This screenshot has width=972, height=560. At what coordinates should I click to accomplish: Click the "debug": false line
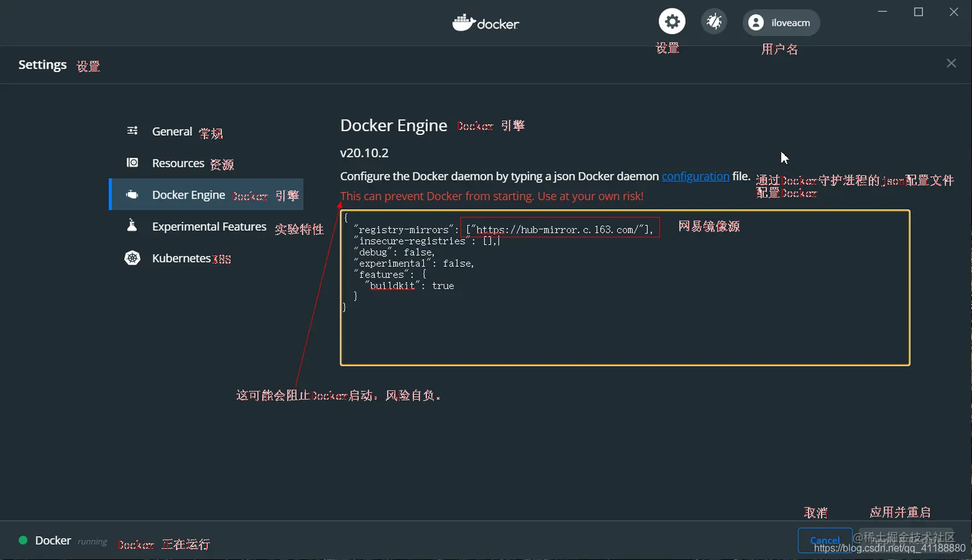pyautogui.click(x=394, y=253)
